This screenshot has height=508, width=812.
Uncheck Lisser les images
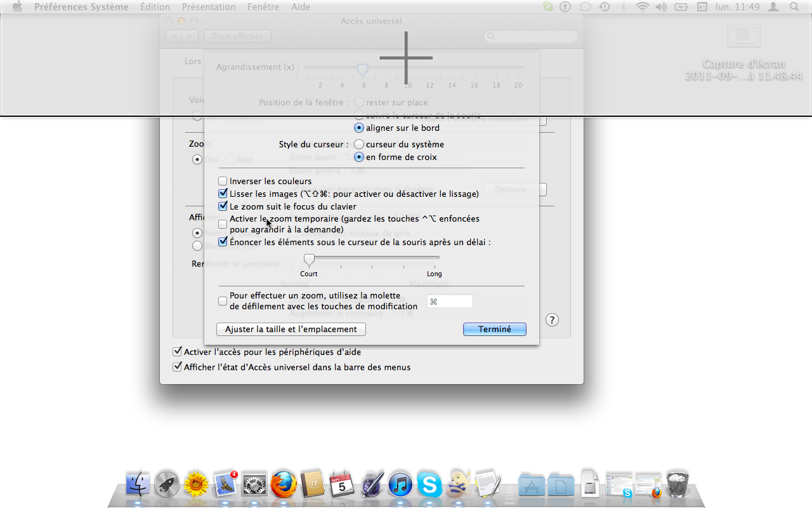click(223, 194)
